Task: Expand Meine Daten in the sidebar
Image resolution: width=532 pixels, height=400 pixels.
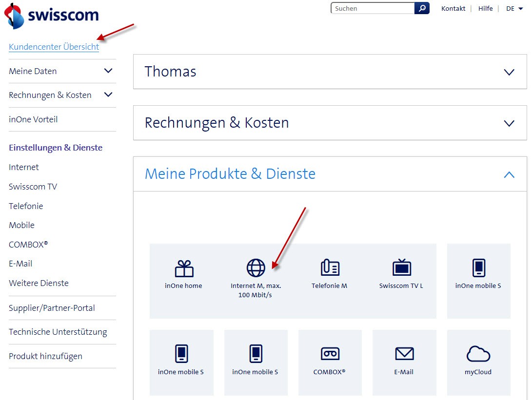Action: pyautogui.click(x=108, y=71)
